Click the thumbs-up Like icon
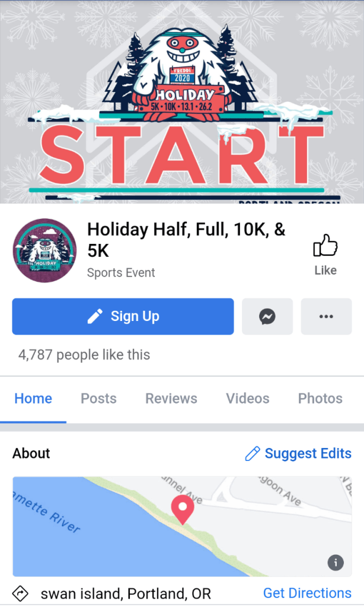 pyautogui.click(x=325, y=246)
